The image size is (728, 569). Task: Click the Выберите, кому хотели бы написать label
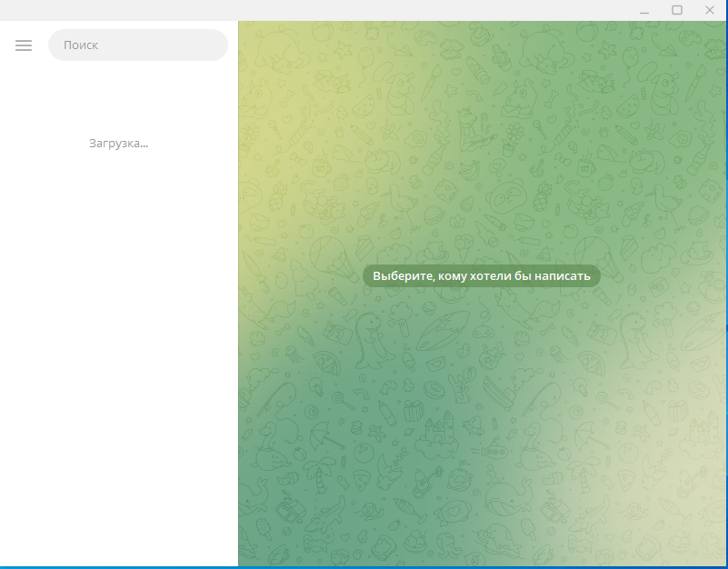click(x=481, y=275)
